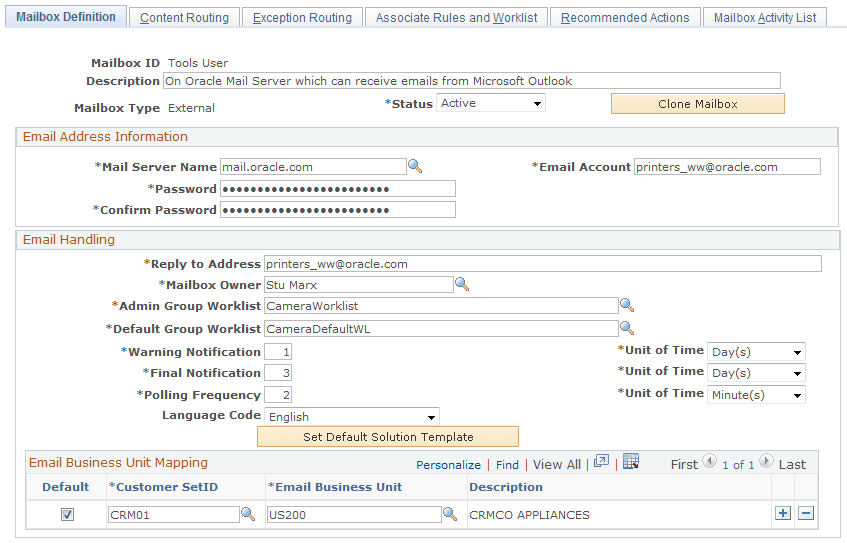Open the Status dropdown
847x543 pixels.
point(490,103)
